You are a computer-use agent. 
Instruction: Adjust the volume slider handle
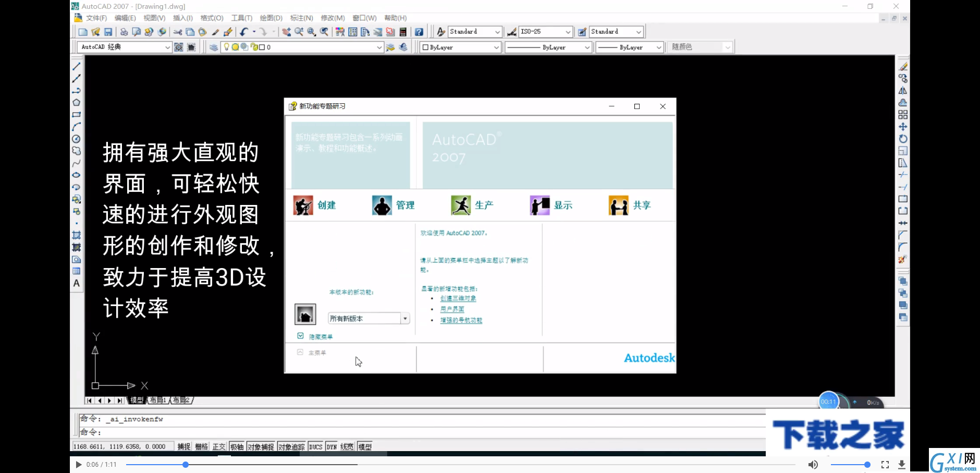tap(867, 465)
